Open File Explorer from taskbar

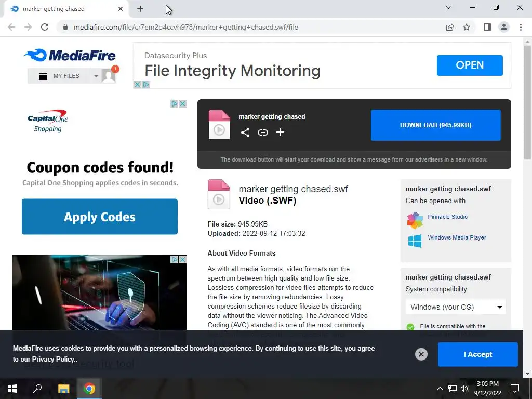pyautogui.click(x=63, y=389)
